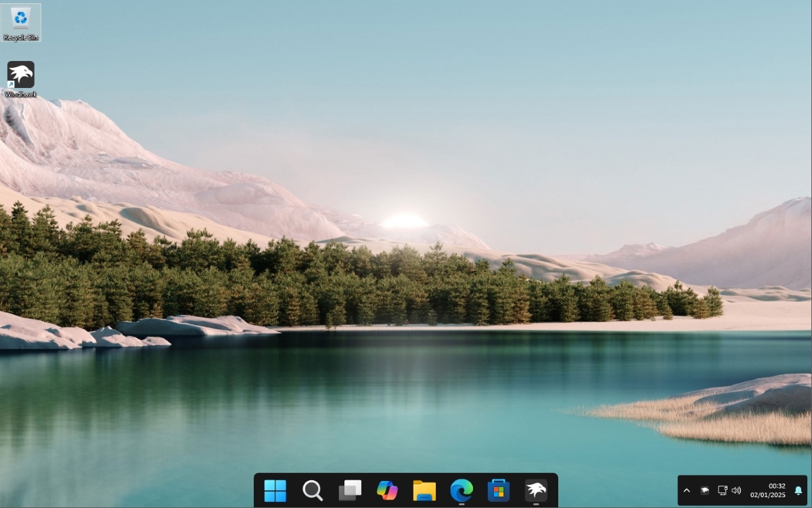Viewport: 812px width, 508px height.
Task: Launch Microsoft Edge
Action: (461, 490)
